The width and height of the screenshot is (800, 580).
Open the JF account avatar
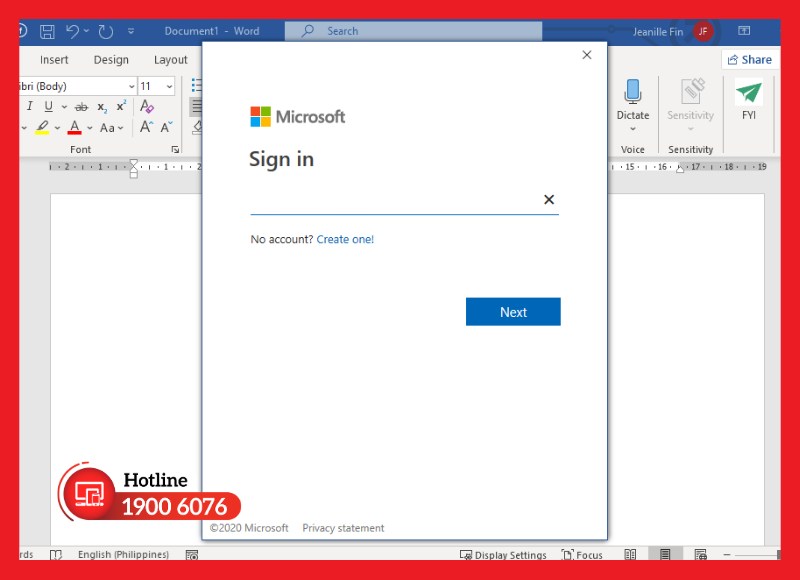tap(703, 32)
